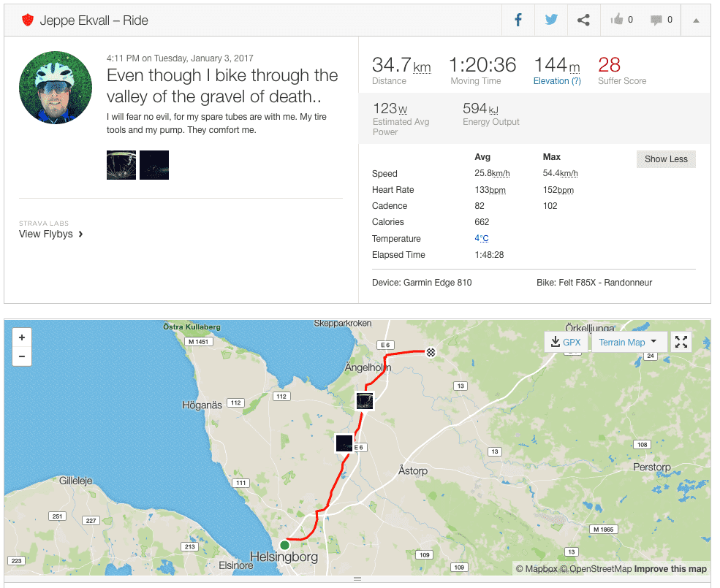Open the Terrain Map dropdown

628,342
